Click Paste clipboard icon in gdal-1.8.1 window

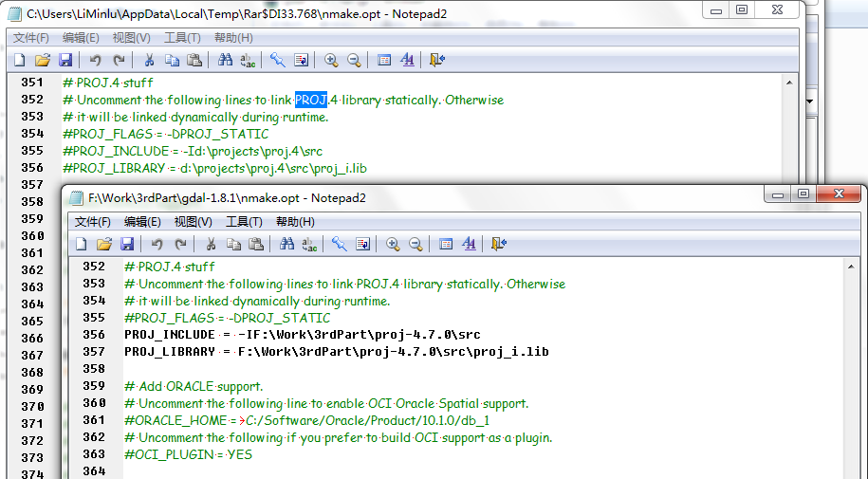(256, 244)
